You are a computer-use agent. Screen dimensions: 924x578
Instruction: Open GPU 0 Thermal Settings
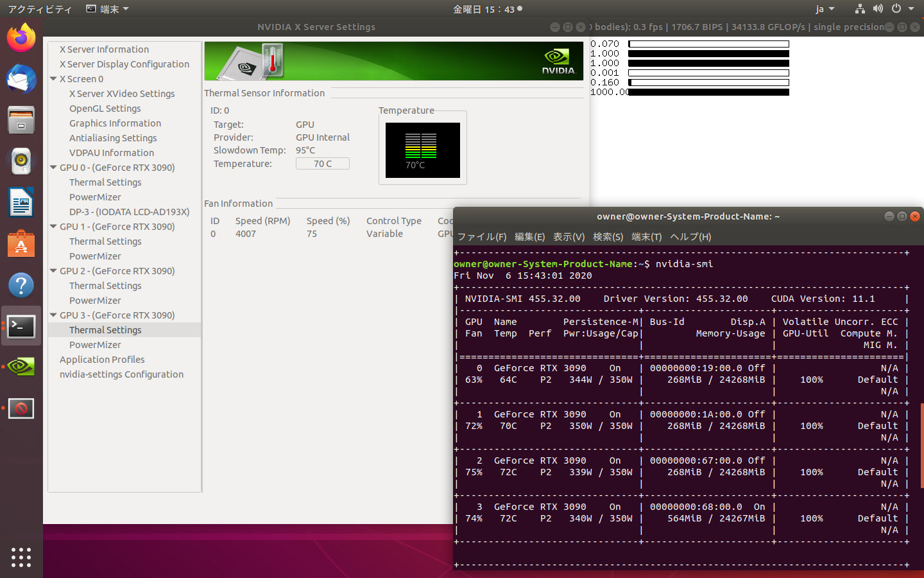(x=105, y=182)
